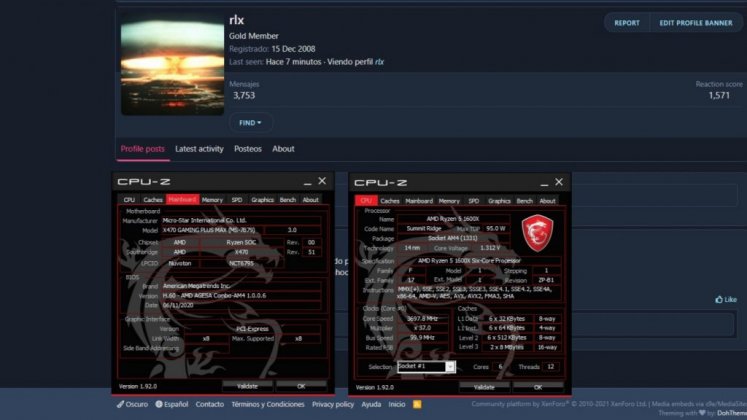Click the rlx profile link in last seen
The width and height of the screenshot is (747, 420).
(x=379, y=62)
